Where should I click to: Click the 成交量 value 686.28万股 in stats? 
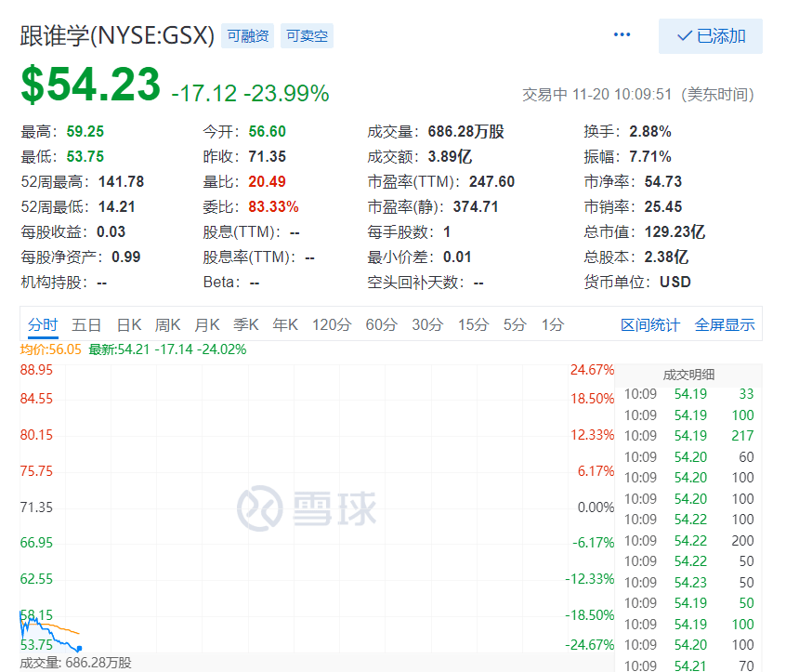pyautogui.click(x=465, y=131)
